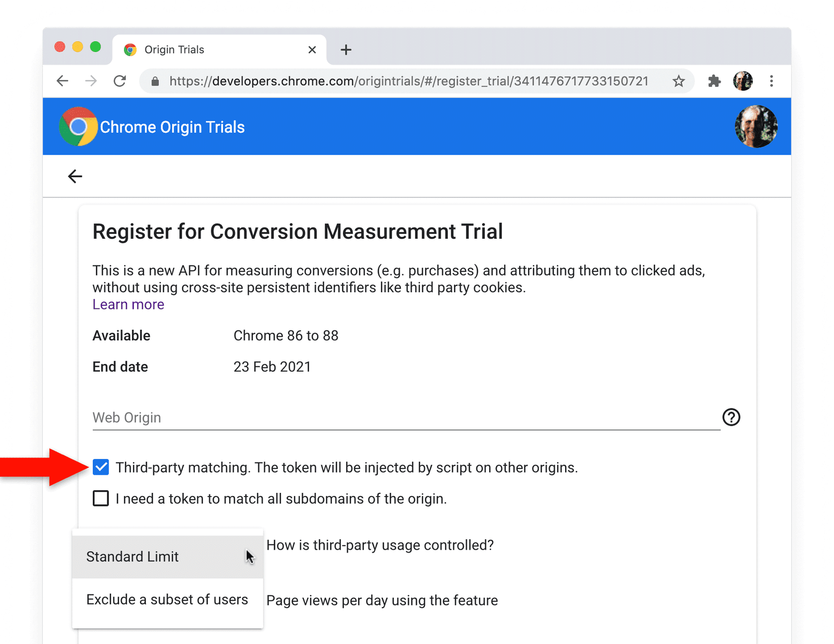Uncheck the Third-party matching checkbox

[x=100, y=467]
